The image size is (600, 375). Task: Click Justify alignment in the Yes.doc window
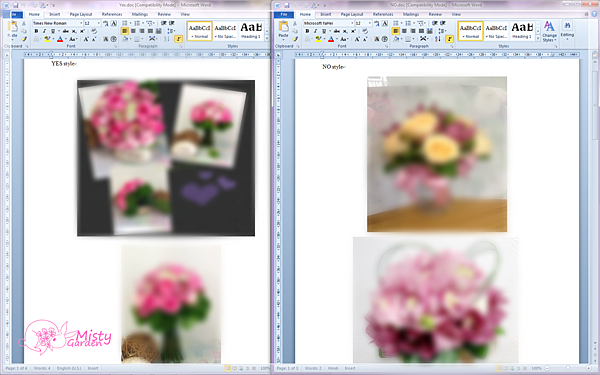point(150,31)
